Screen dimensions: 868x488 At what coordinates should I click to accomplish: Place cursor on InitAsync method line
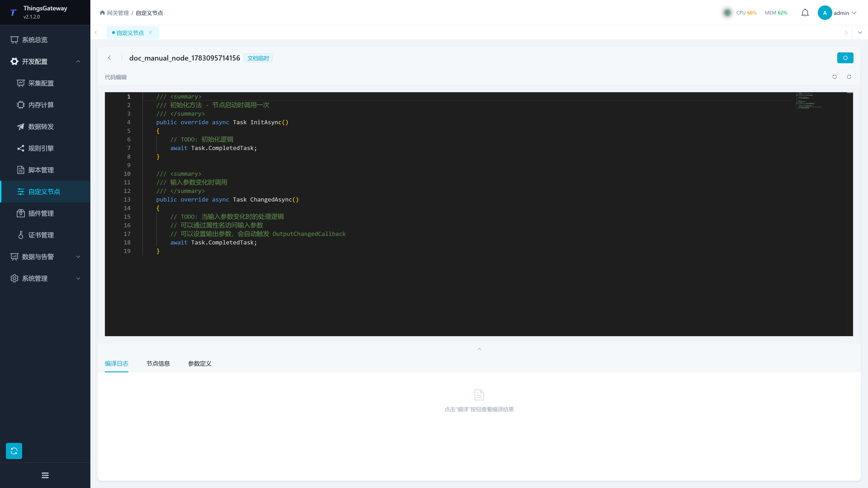pyautogui.click(x=222, y=122)
